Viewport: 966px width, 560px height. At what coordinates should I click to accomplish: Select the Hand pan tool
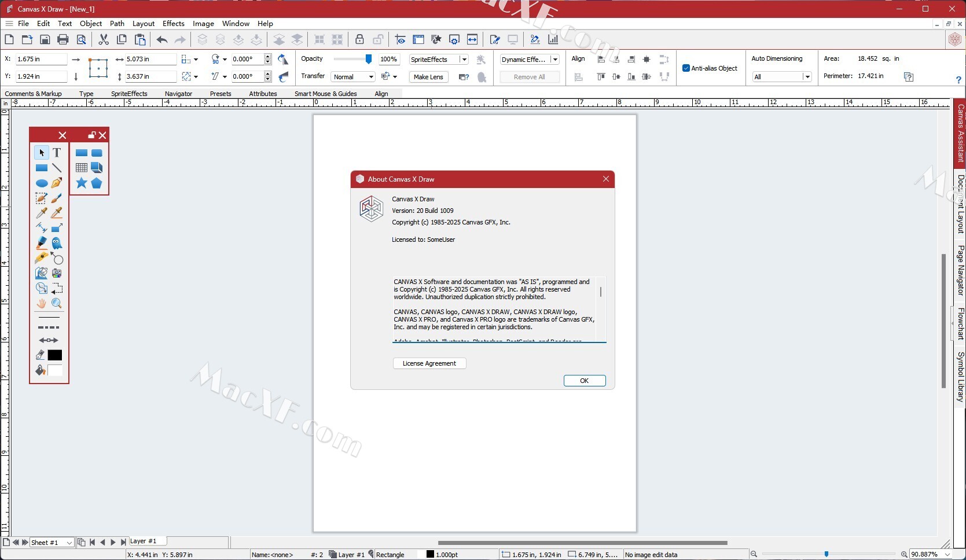(x=42, y=303)
